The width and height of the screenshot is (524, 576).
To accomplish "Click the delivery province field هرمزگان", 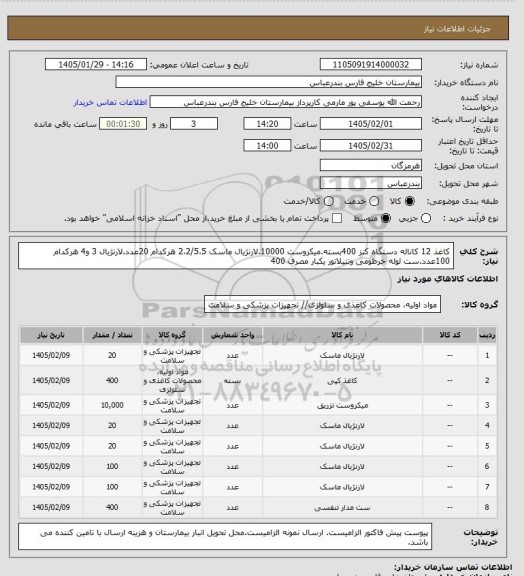I will point(371,165).
